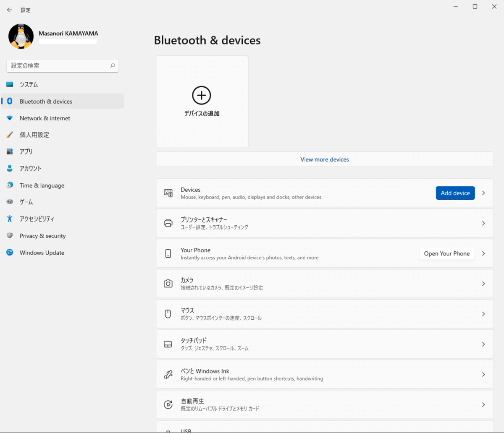Expand the マウス row chevron

[x=483, y=314]
